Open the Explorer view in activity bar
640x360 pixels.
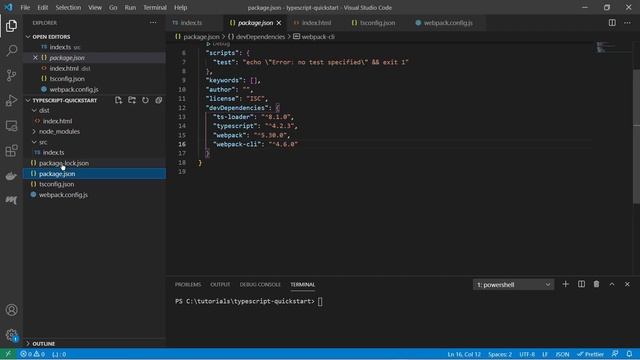11,26
